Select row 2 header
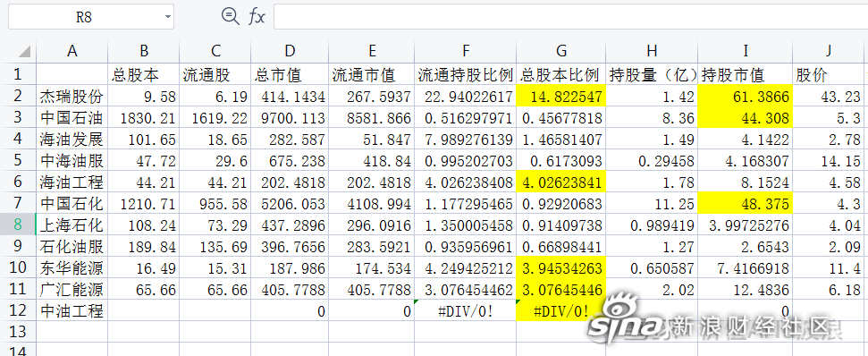This screenshot has height=356, width=868. [18, 96]
